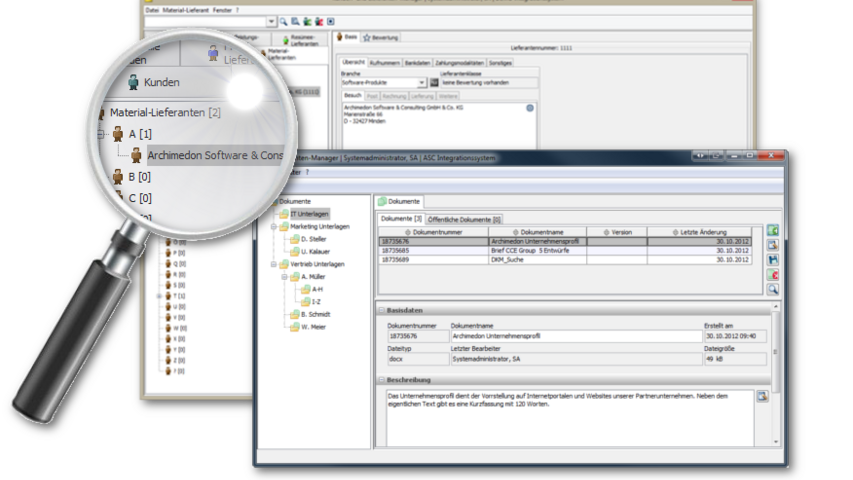This screenshot has width=853, height=480.
Task: Sort by the Dokumentname column header
Action: click(538, 232)
